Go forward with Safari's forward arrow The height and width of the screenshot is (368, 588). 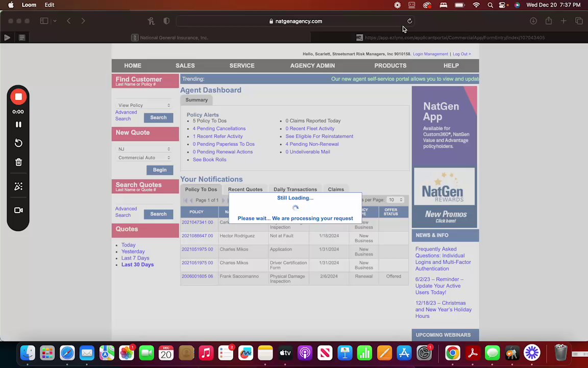point(83,21)
